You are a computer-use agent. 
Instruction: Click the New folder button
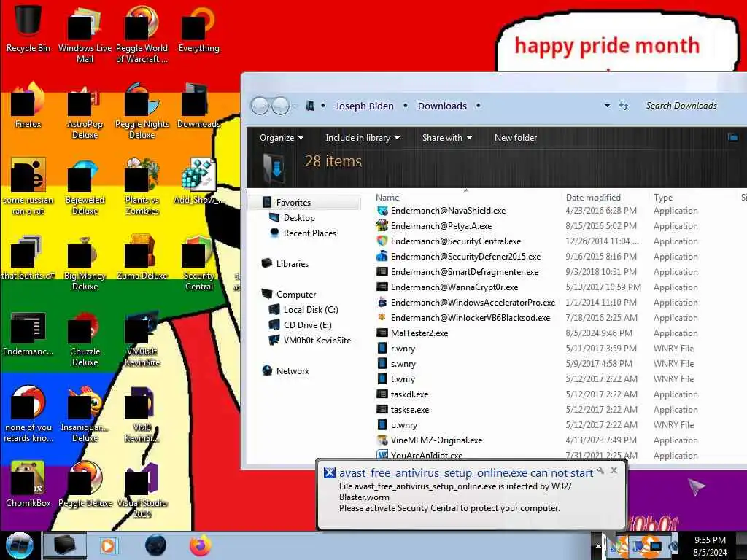tap(516, 138)
